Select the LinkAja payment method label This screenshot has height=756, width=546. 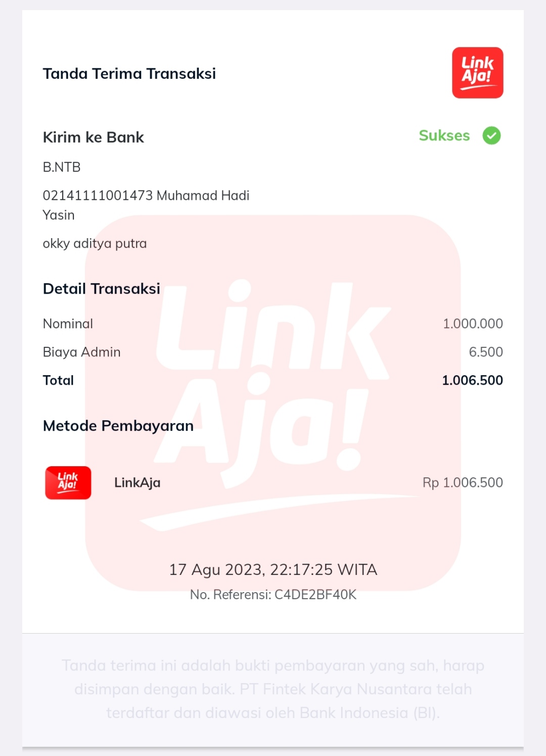[138, 483]
